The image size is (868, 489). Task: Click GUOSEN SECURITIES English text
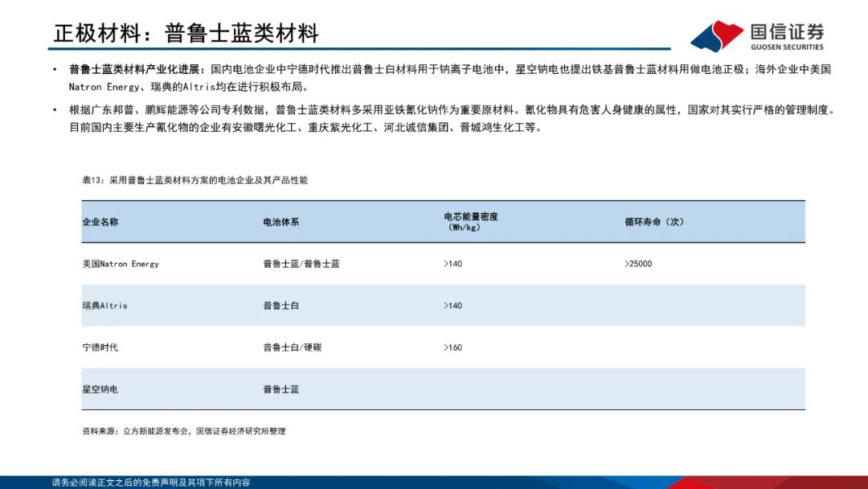tap(787, 47)
